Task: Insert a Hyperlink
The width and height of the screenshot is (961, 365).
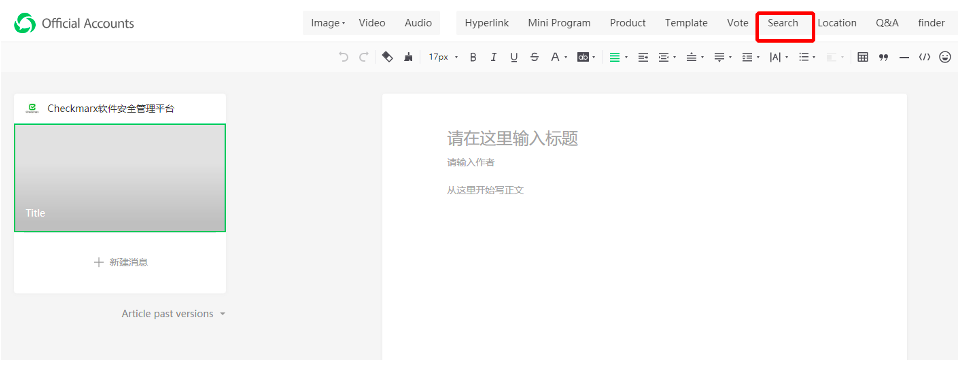Action: [487, 23]
